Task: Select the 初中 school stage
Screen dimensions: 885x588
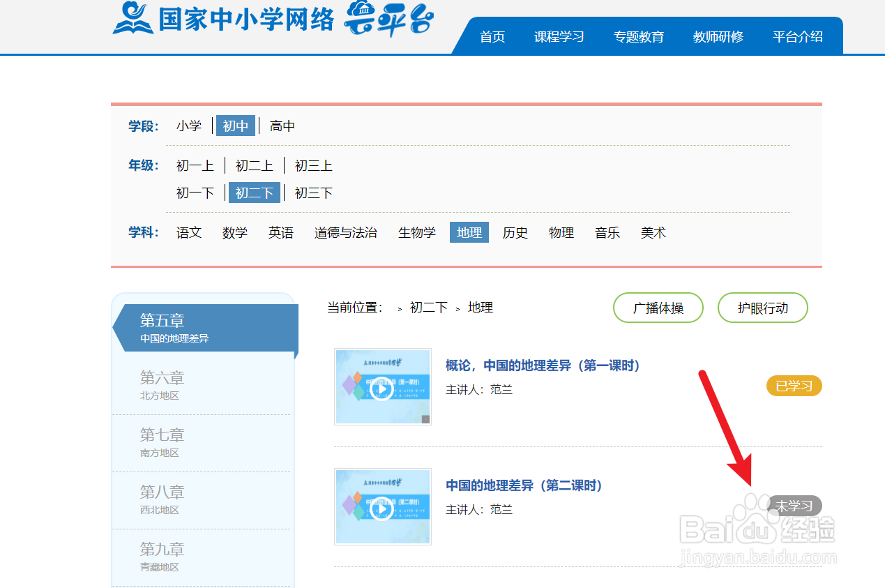Action: coord(236,126)
